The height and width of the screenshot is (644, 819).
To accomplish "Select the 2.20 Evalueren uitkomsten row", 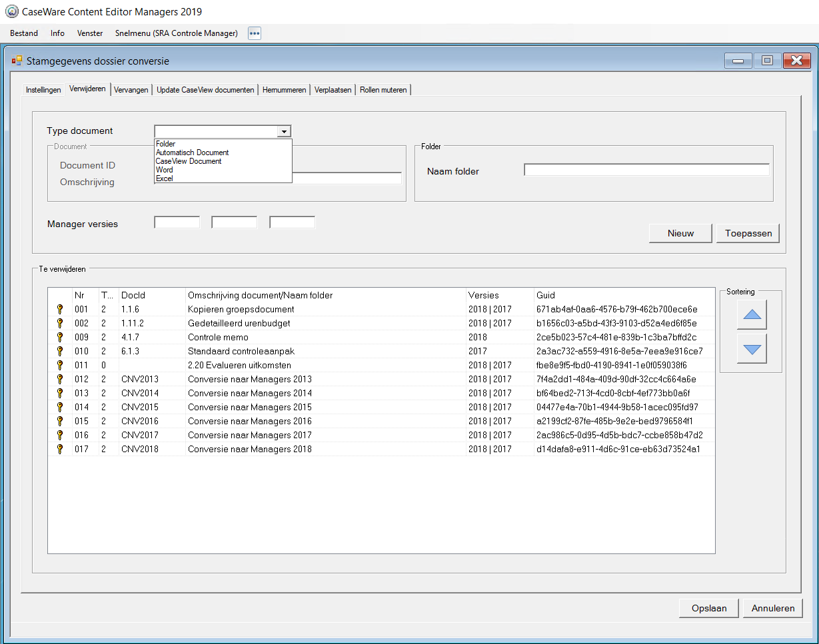I will [x=381, y=365].
